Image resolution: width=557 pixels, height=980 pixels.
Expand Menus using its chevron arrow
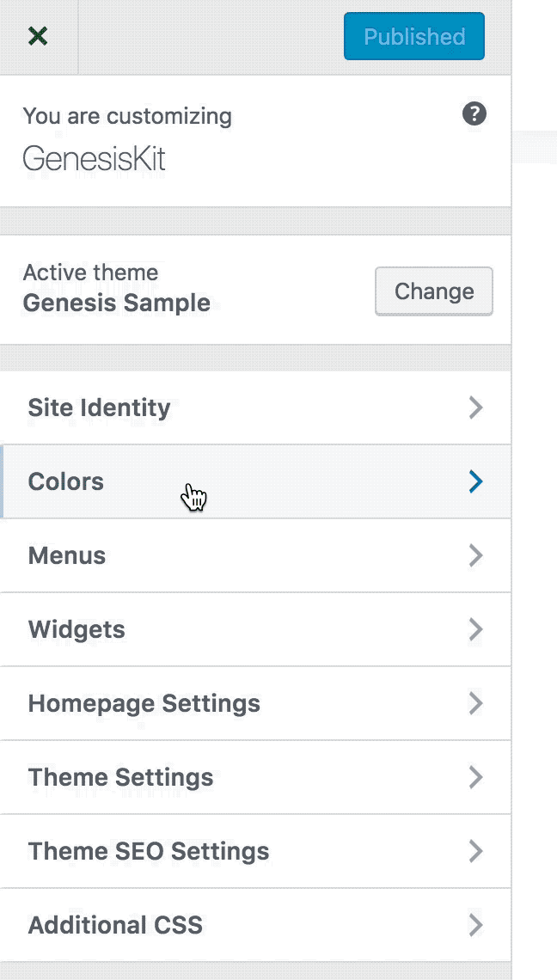(475, 555)
